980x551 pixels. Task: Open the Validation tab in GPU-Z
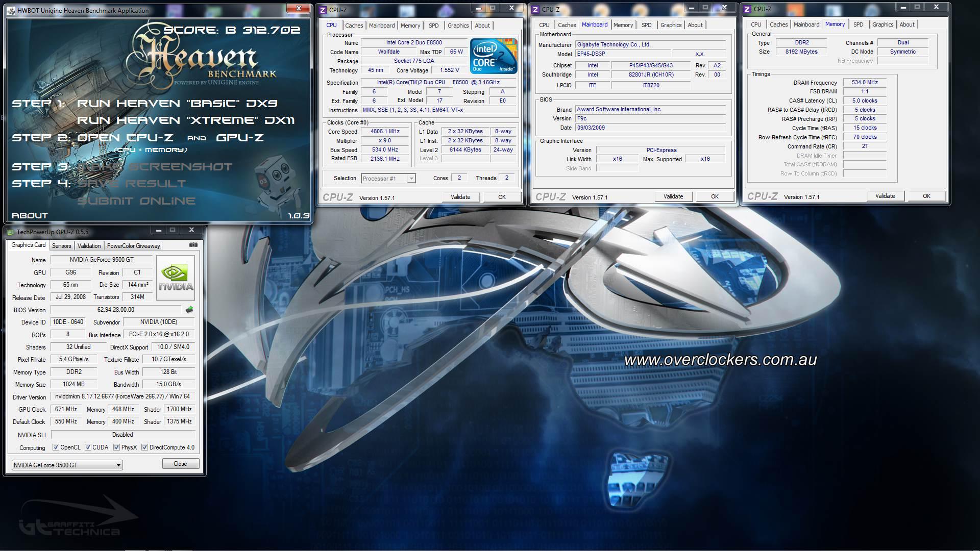[89, 246]
